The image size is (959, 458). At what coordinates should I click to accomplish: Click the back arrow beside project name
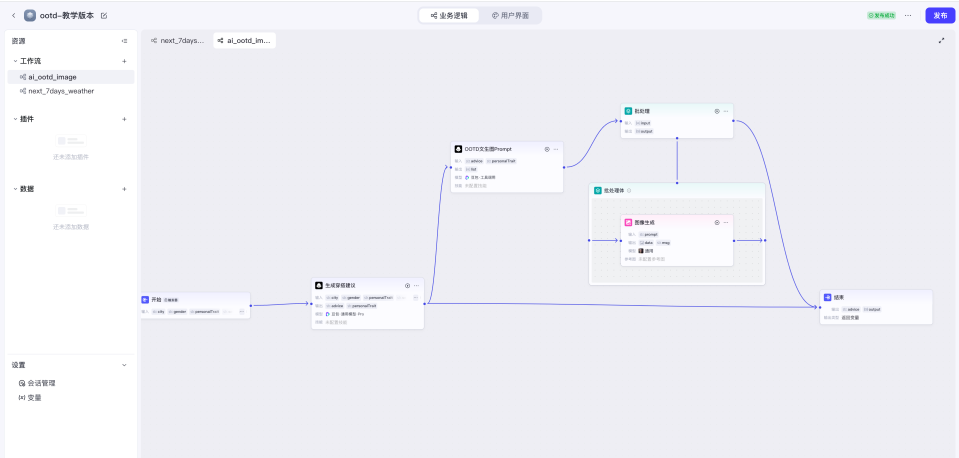[x=13, y=16]
